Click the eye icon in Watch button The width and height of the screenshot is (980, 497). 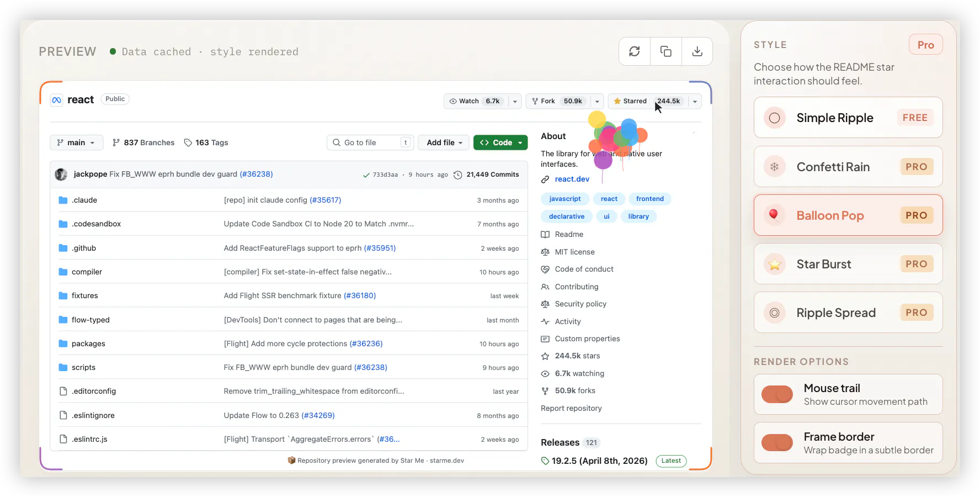tap(453, 101)
